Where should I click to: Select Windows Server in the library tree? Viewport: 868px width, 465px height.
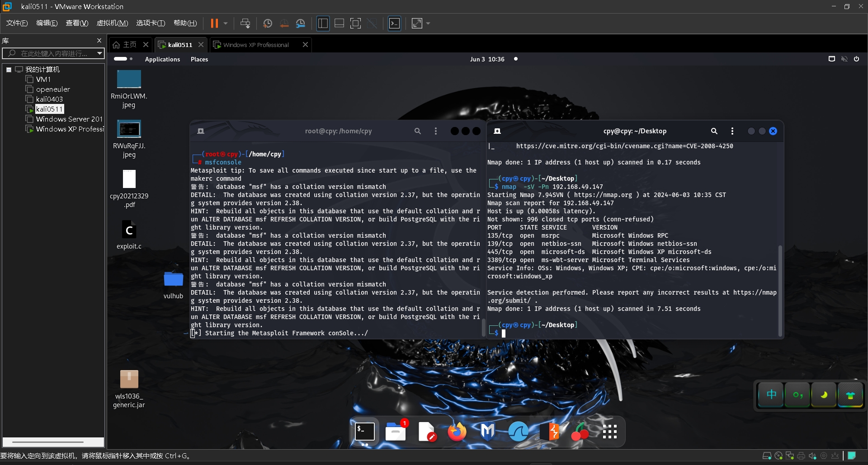(x=69, y=119)
